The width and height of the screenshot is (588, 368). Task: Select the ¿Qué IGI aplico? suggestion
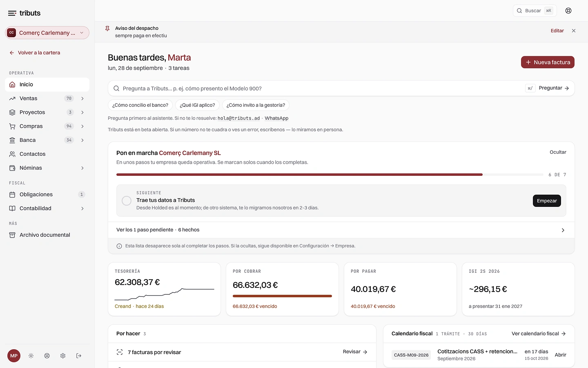197,105
